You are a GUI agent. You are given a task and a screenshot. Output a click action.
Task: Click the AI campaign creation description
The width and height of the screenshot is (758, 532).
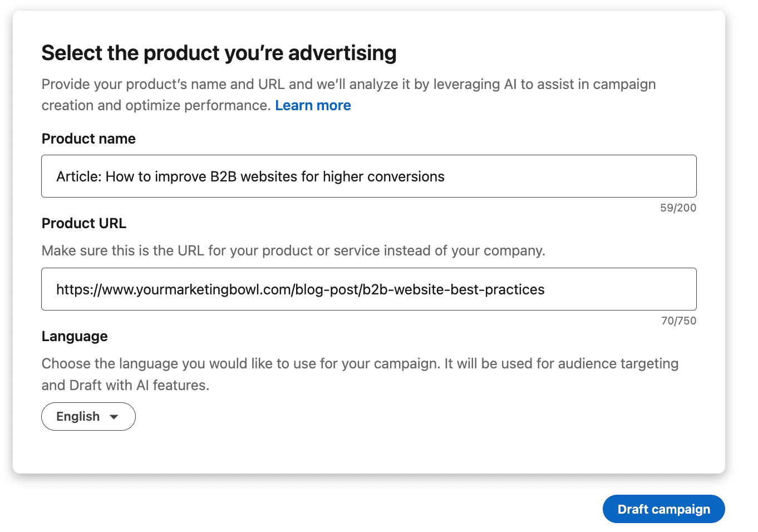coord(348,95)
